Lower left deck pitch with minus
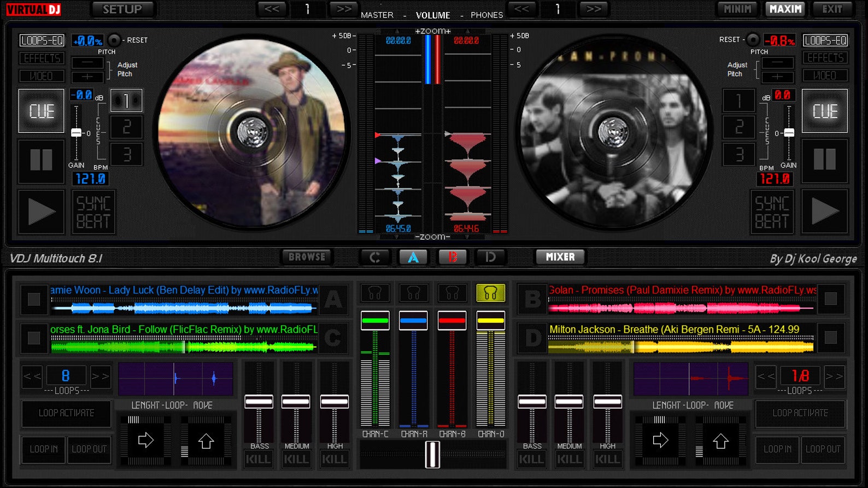The image size is (868, 488). click(87, 63)
